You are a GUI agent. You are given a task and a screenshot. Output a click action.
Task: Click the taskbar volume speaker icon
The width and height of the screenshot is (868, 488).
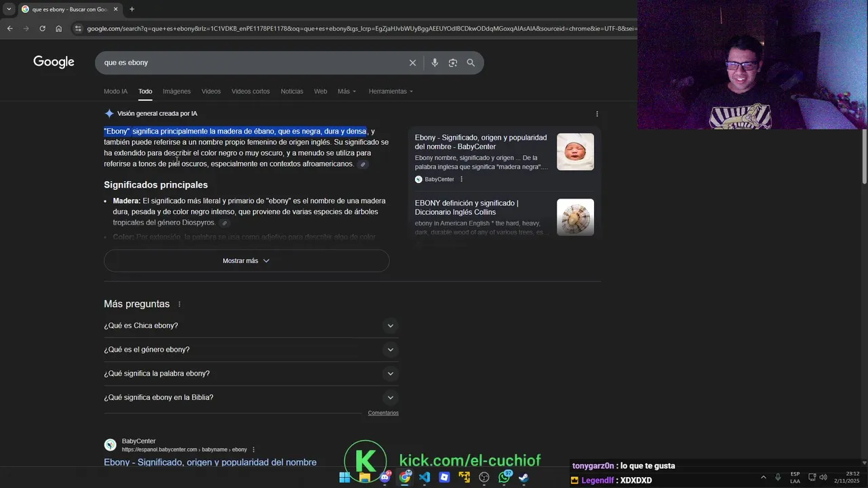[825, 477]
